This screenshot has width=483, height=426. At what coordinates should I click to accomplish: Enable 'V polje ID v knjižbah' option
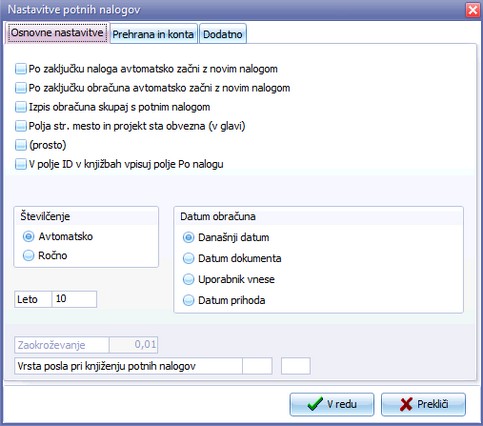pyautogui.click(x=21, y=164)
